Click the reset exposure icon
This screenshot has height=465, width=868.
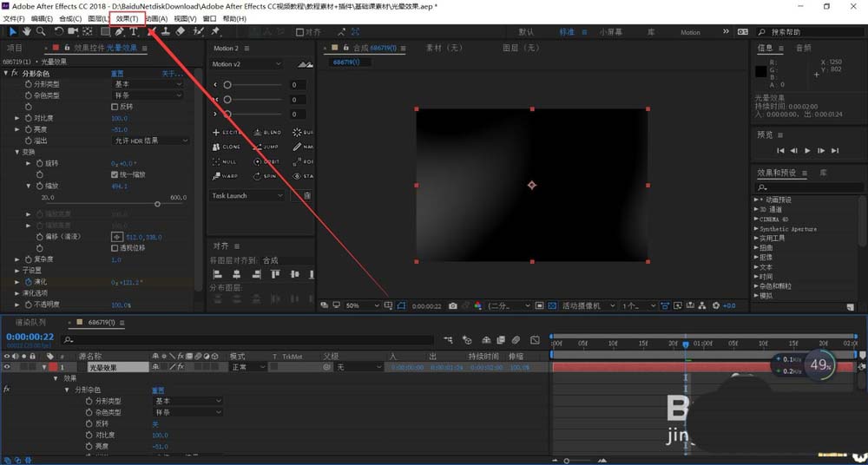pos(716,305)
